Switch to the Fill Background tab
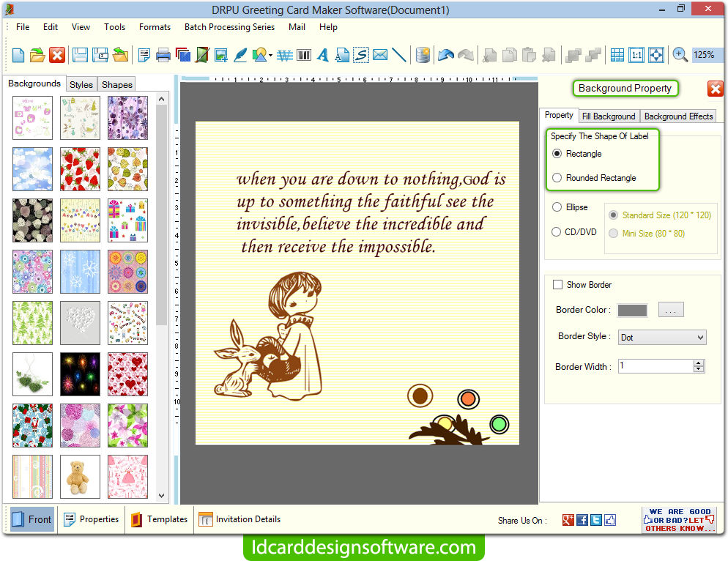728x561 pixels. (x=609, y=116)
